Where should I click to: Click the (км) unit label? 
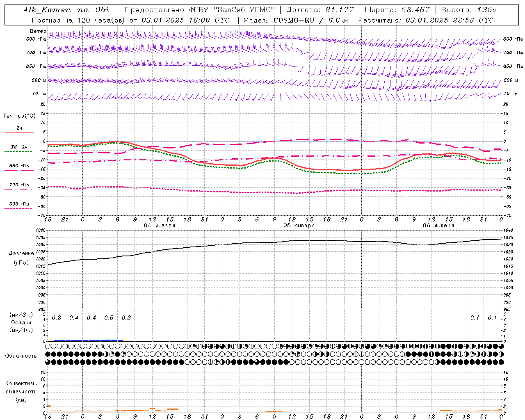pyautogui.click(x=21, y=399)
